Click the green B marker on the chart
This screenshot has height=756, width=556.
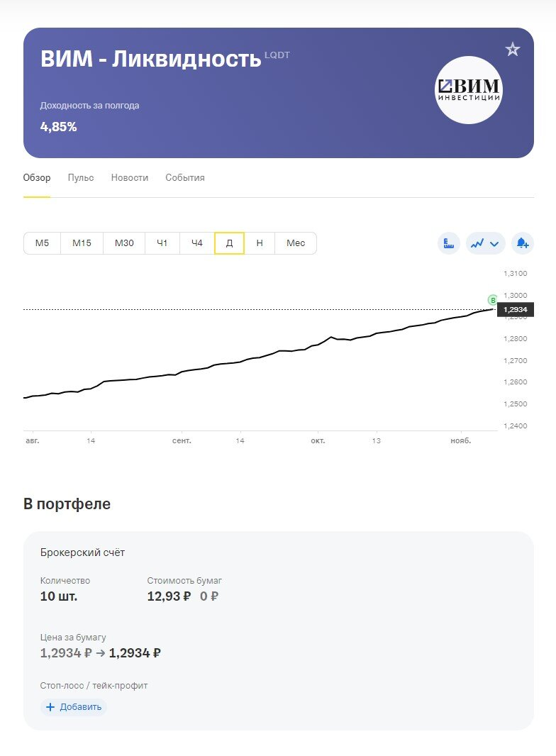pyautogui.click(x=493, y=300)
